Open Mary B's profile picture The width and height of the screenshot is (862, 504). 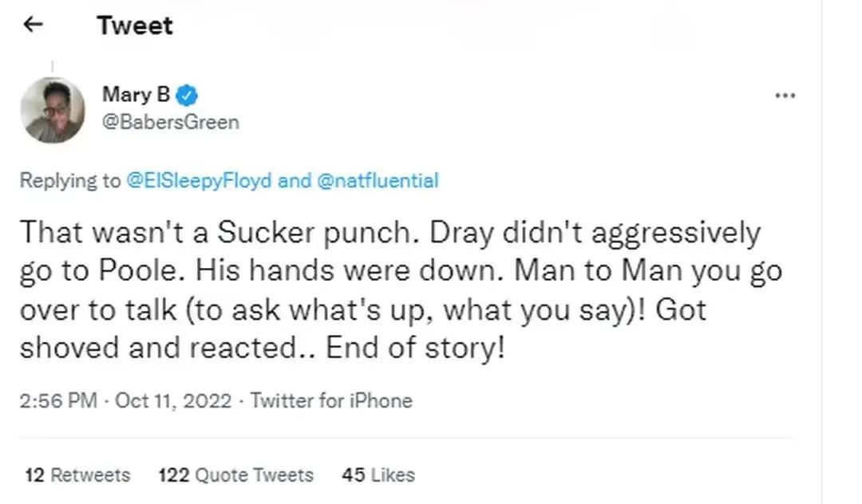(x=53, y=111)
